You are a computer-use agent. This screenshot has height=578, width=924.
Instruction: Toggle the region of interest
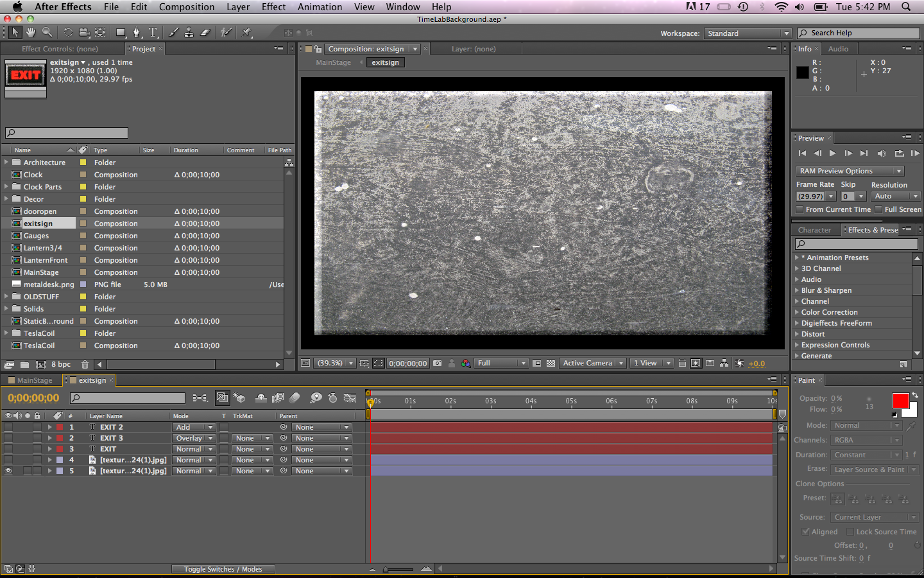point(537,363)
